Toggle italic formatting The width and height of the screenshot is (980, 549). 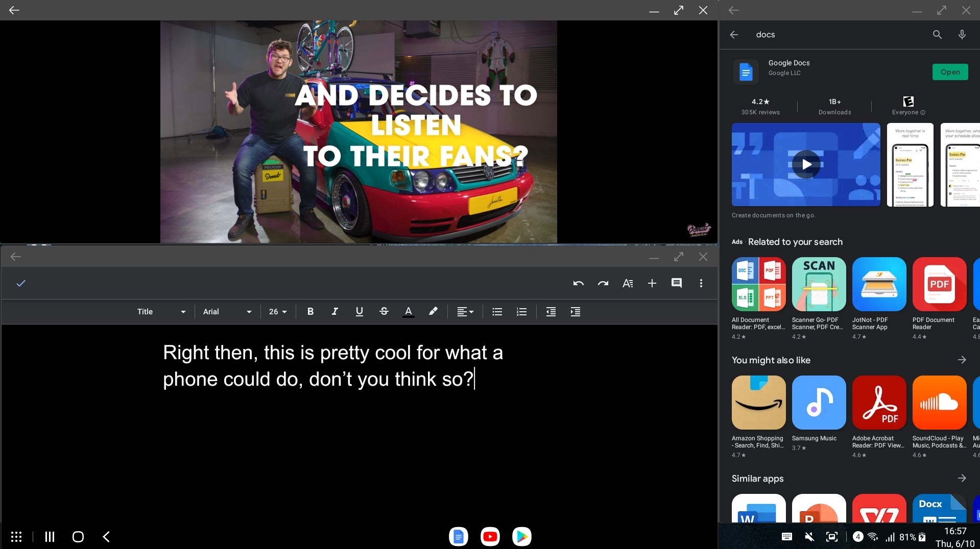[334, 312]
